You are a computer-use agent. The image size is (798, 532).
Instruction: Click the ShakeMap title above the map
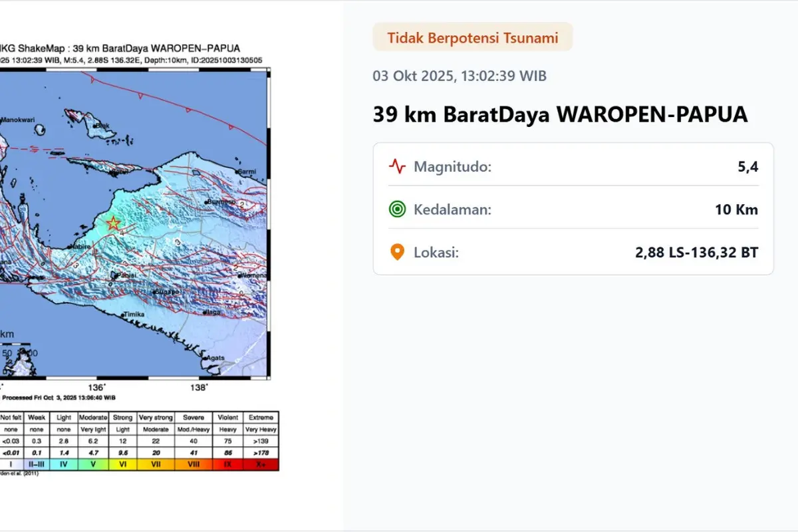pyautogui.click(x=120, y=48)
